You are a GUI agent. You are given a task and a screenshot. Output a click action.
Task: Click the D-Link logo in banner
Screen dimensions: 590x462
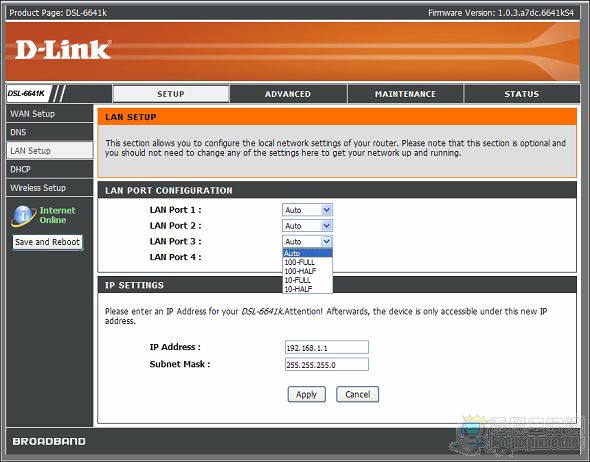[63, 50]
